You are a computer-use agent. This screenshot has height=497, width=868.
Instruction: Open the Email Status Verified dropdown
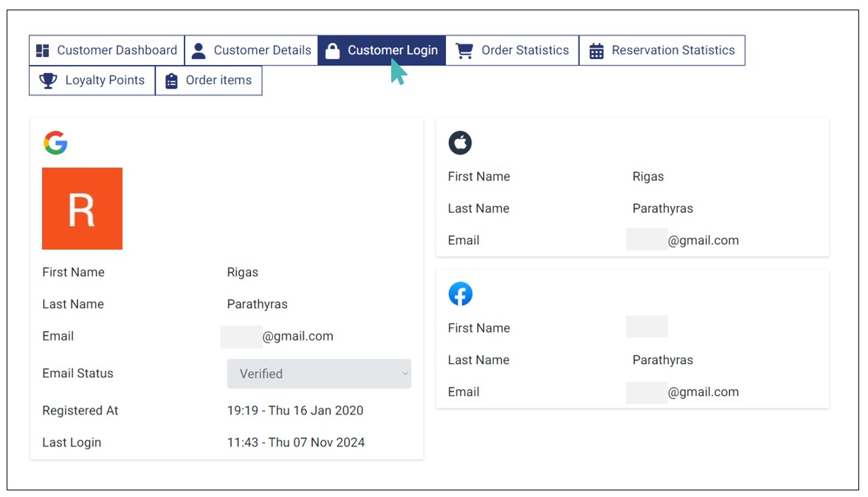[x=319, y=374]
